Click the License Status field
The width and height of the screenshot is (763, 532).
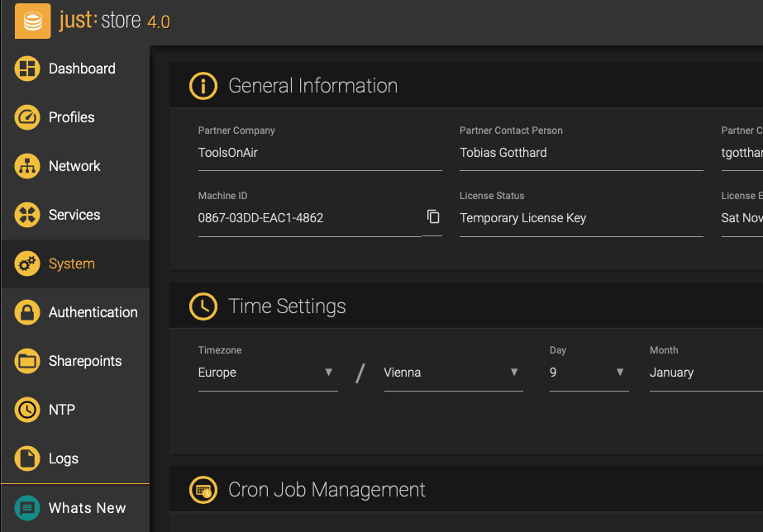click(x=581, y=218)
